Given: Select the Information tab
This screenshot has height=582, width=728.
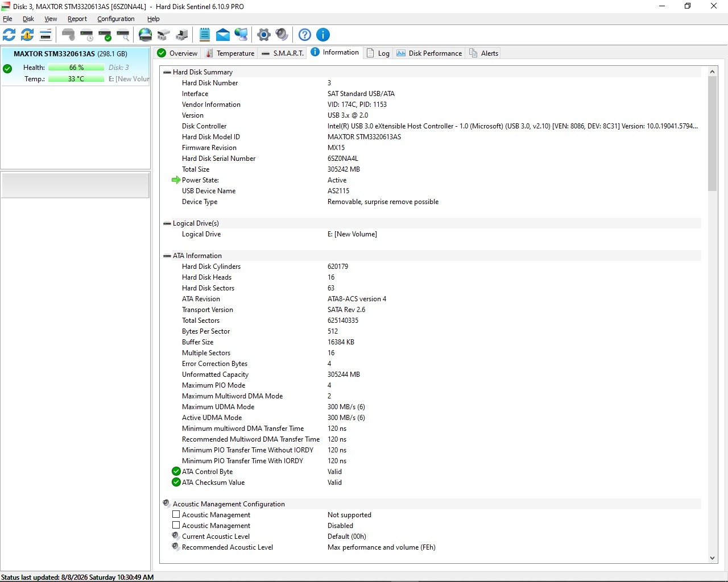Looking at the screenshot, I should [x=335, y=52].
